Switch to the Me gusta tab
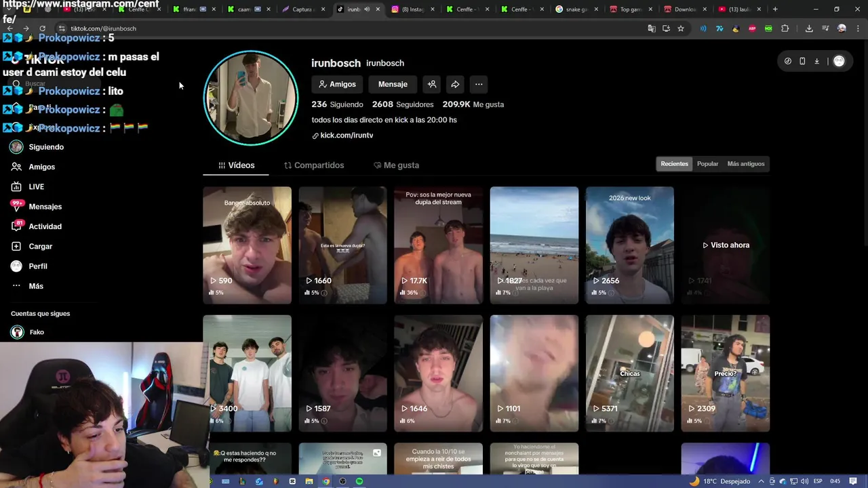The image size is (868, 488). click(396, 165)
